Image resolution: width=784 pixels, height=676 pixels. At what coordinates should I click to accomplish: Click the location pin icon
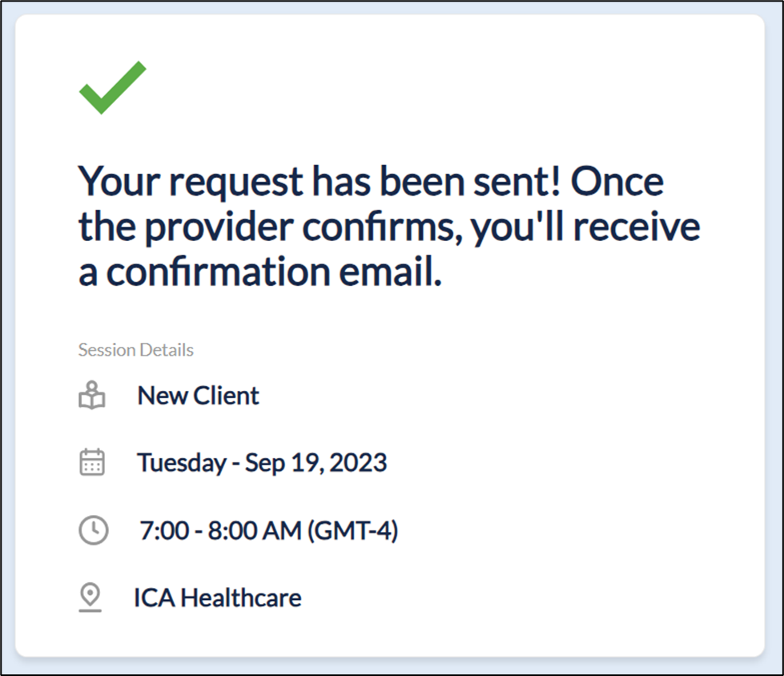91,598
